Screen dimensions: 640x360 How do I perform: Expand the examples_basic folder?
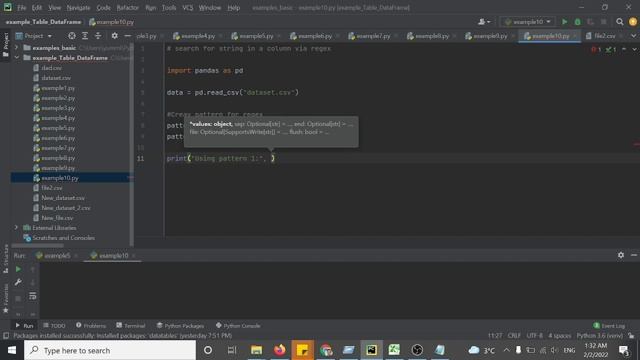(x=16, y=48)
